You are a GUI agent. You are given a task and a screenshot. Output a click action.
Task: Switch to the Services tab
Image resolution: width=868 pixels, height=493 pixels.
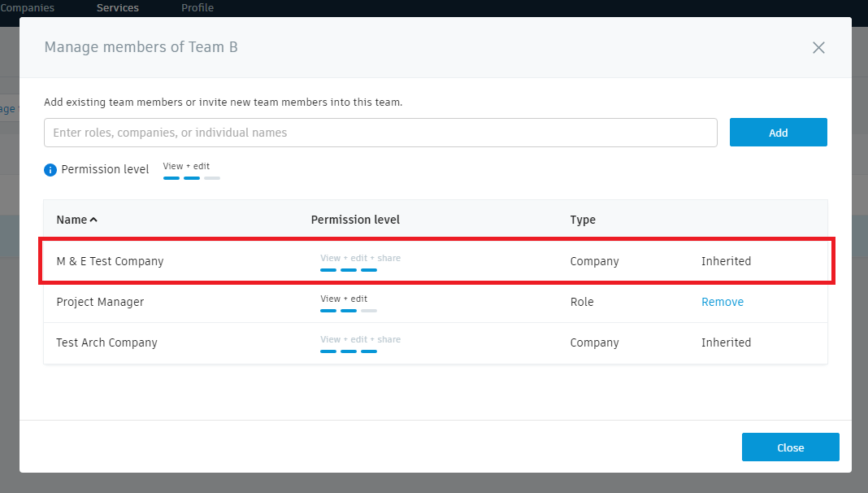pos(118,8)
